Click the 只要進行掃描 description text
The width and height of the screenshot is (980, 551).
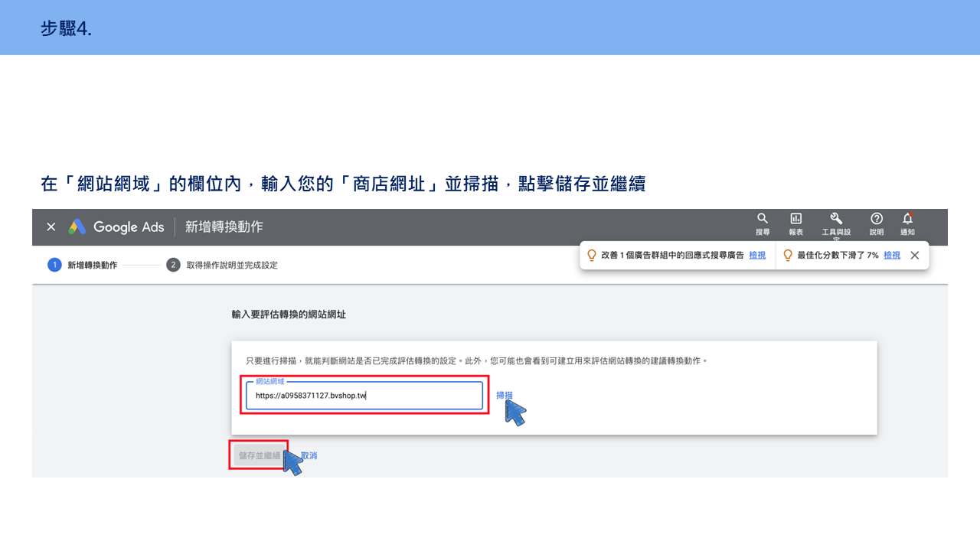475,360
